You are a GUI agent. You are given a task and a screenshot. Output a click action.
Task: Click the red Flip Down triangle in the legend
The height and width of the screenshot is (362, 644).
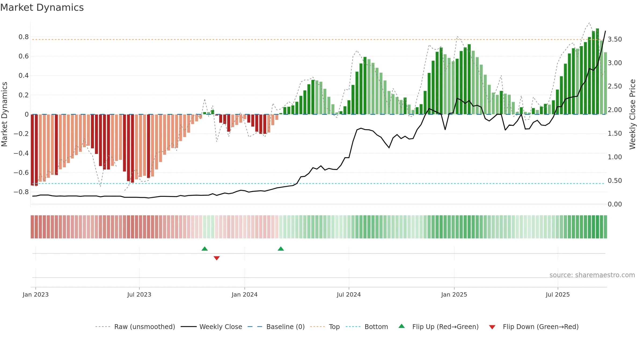[x=492, y=327]
